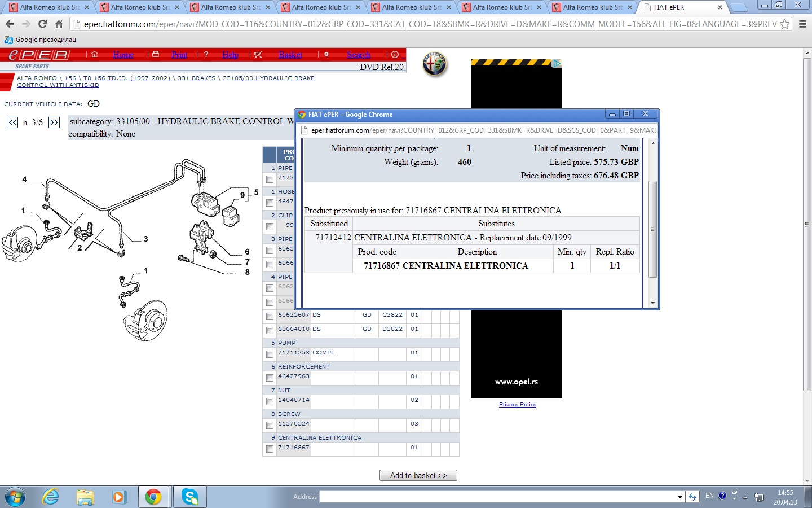The height and width of the screenshot is (508, 812).
Task: Open ALFA ROMEO breadcrumb link
Action: (x=37, y=78)
